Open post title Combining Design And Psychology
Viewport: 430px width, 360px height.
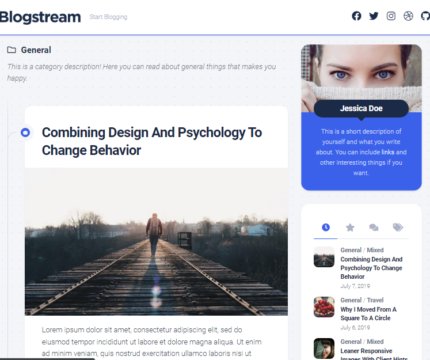click(x=152, y=141)
